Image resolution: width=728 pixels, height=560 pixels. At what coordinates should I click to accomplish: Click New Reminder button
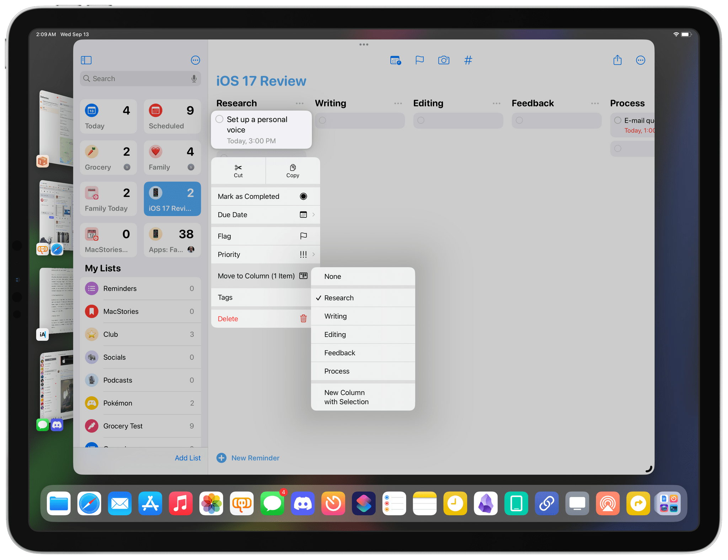248,458
